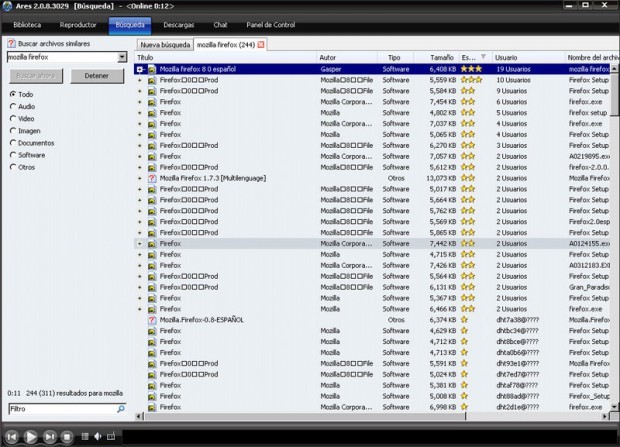Click the file icon of the 6,998 KB row
Screen dimensions: 620x447
pos(152,407)
